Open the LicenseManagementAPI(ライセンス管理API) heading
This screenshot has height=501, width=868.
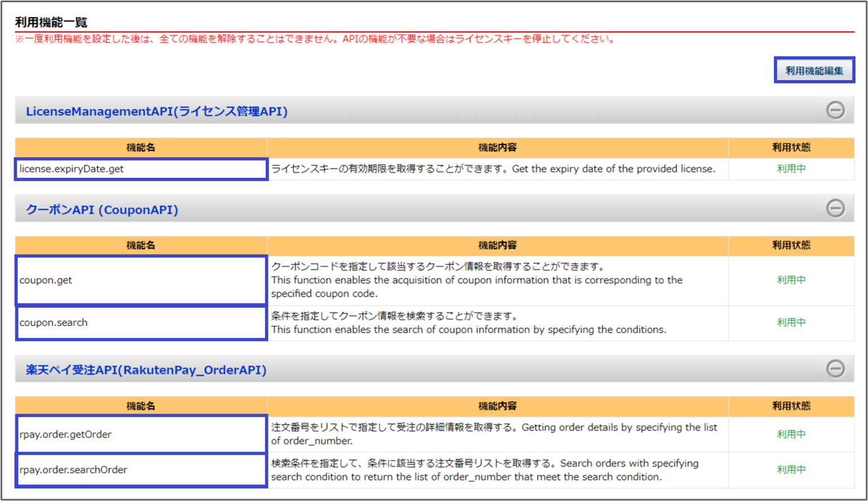coord(157,111)
